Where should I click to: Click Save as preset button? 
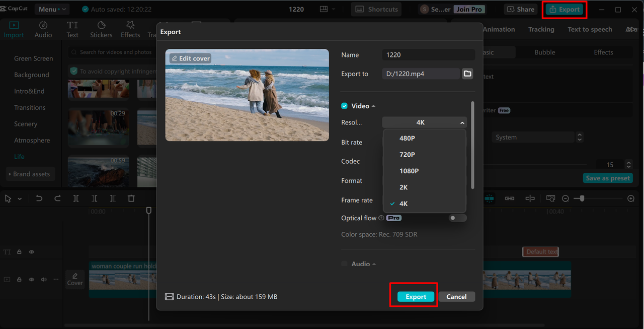[x=608, y=178]
